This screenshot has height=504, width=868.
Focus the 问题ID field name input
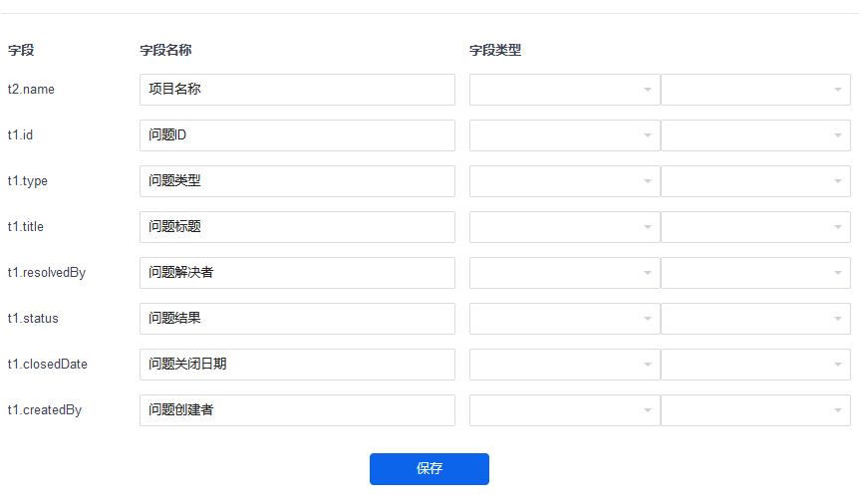tap(297, 135)
